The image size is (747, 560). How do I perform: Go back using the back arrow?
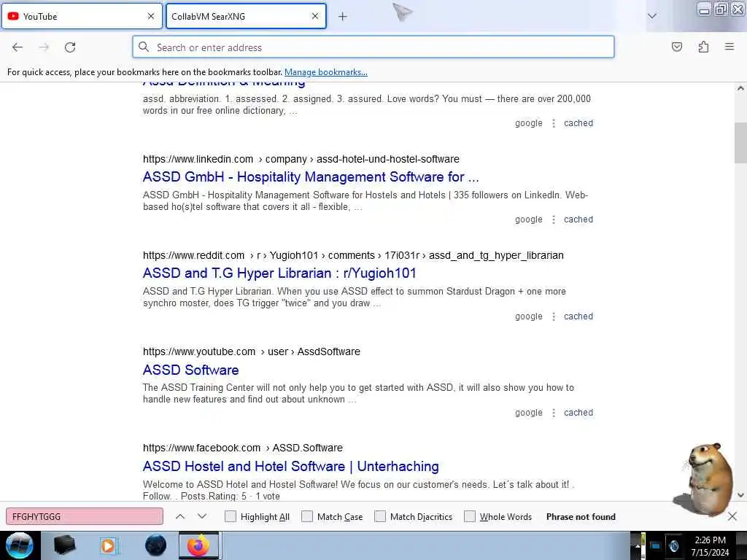(18, 47)
